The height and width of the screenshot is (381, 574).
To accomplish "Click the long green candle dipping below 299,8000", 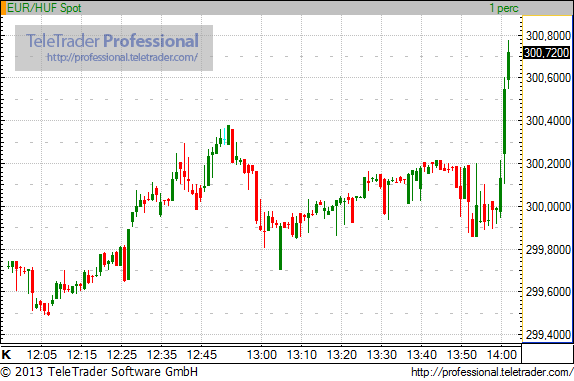I will 280,246.
